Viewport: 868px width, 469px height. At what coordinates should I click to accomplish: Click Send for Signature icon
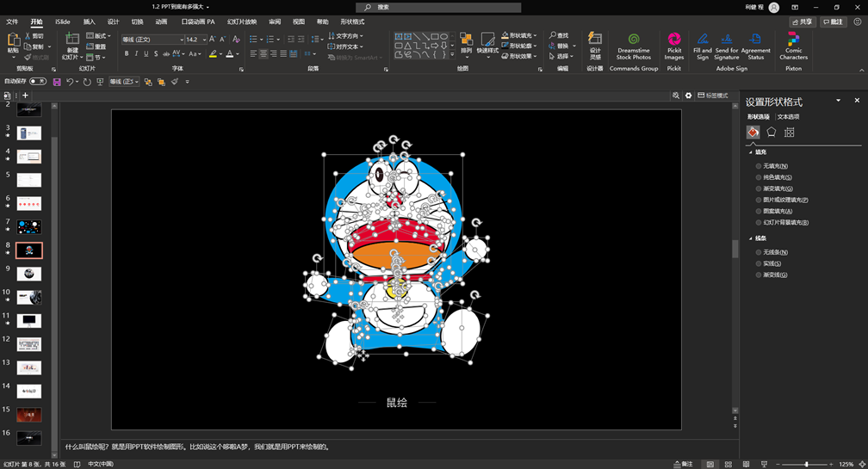[x=727, y=46]
